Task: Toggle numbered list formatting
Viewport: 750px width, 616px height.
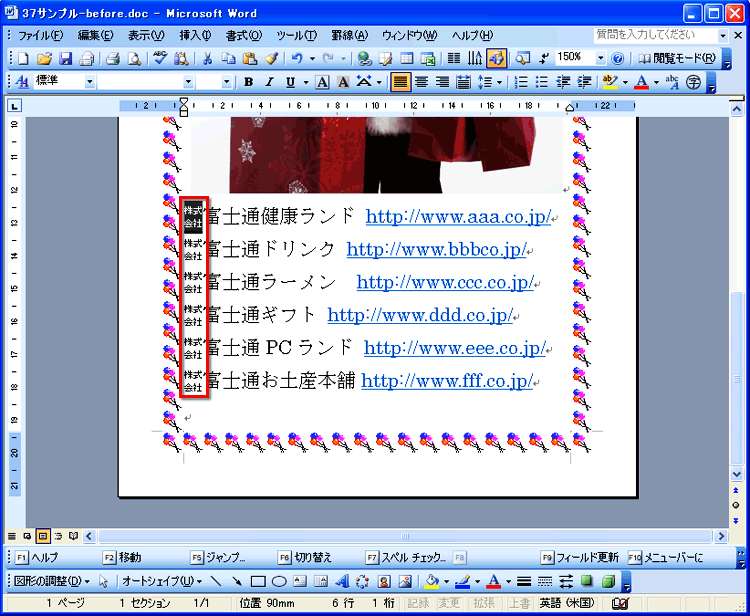Action: coord(521,82)
